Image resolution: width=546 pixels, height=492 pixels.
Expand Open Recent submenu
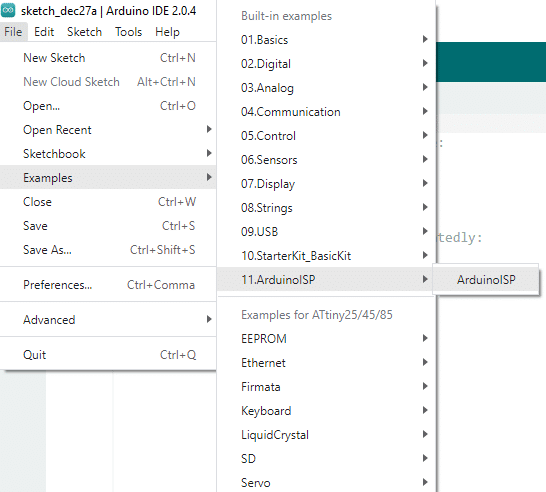pyautogui.click(x=108, y=130)
